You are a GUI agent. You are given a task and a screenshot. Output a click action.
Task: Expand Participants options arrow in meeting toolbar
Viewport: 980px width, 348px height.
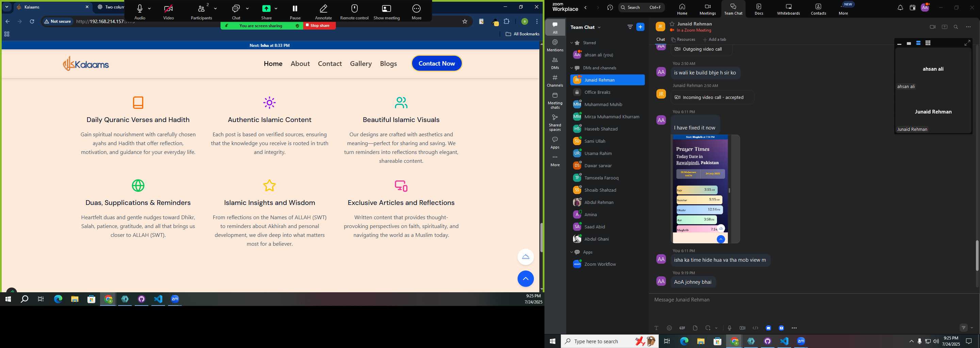coord(216,8)
